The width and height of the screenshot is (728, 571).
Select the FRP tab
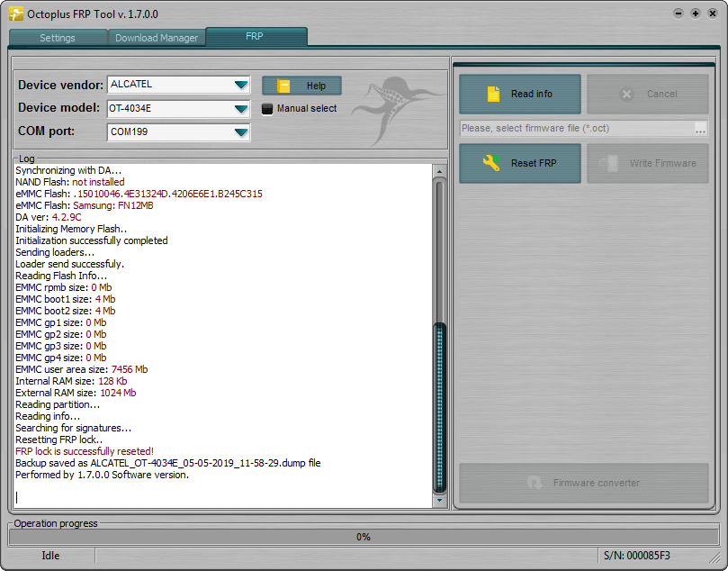(x=256, y=36)
